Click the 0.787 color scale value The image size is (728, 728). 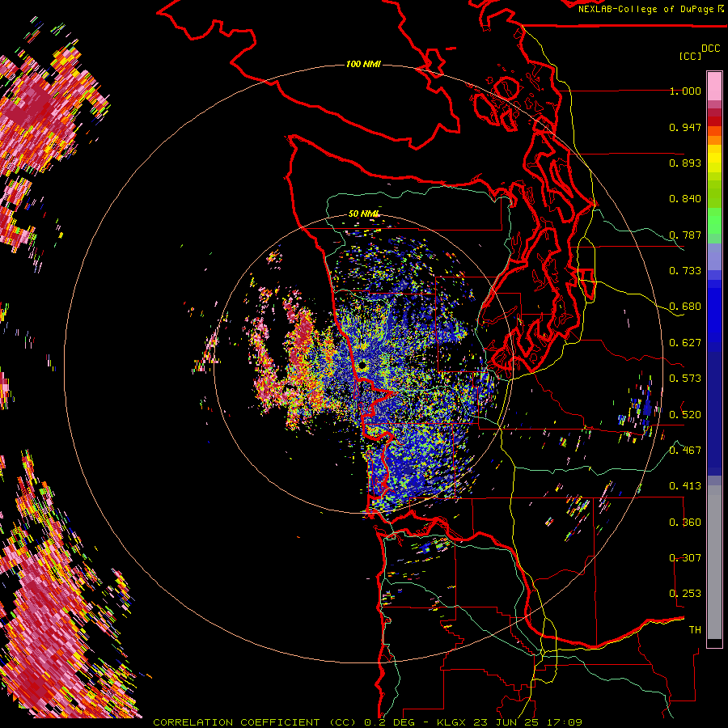685,235
